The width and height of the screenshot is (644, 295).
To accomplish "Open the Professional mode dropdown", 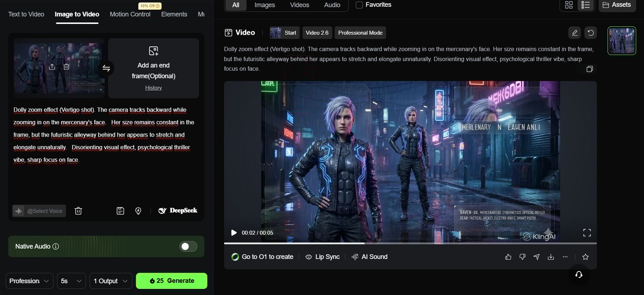I will click(30, 281).
